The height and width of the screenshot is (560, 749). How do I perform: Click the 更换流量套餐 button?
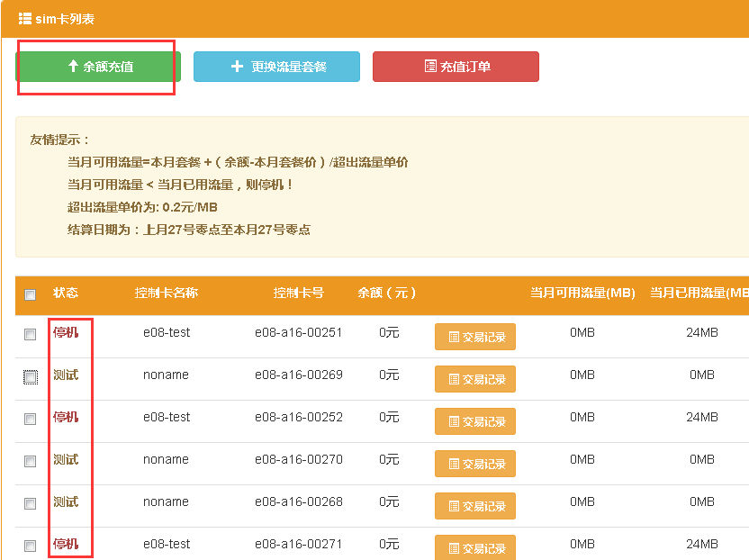276,67
